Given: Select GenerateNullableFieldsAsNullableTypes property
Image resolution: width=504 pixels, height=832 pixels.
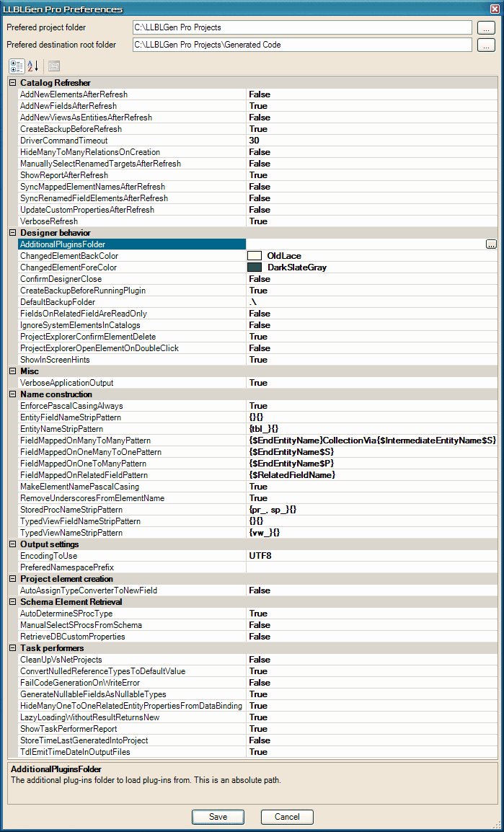Looking at the screenshot, I should coord(93,694).
